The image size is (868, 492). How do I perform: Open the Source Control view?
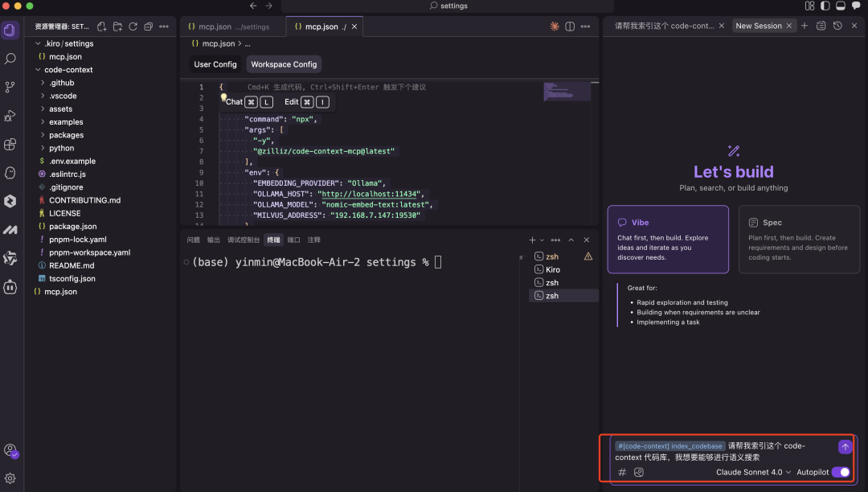click(10, 87)
